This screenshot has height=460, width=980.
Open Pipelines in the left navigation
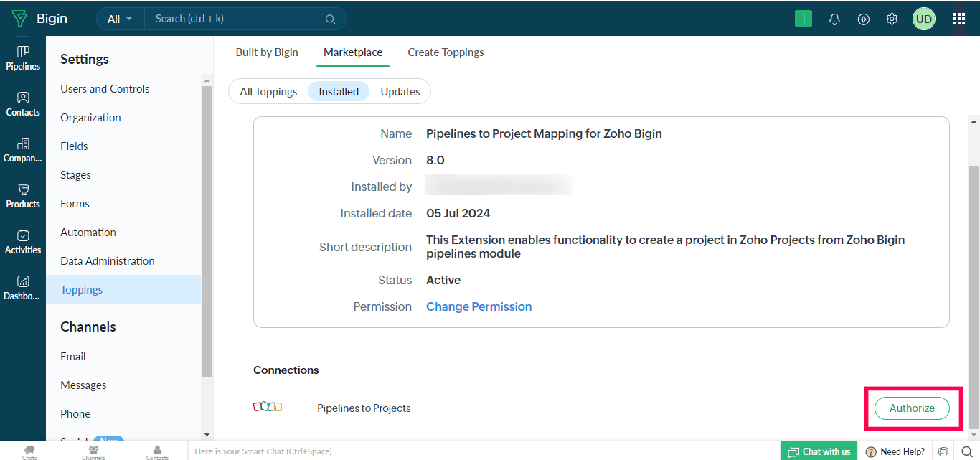click(x=23, y=58)
